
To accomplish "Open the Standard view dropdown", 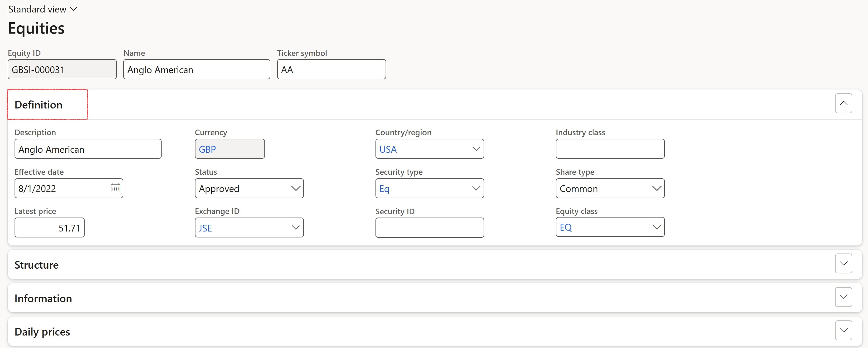I will [43, 9].
